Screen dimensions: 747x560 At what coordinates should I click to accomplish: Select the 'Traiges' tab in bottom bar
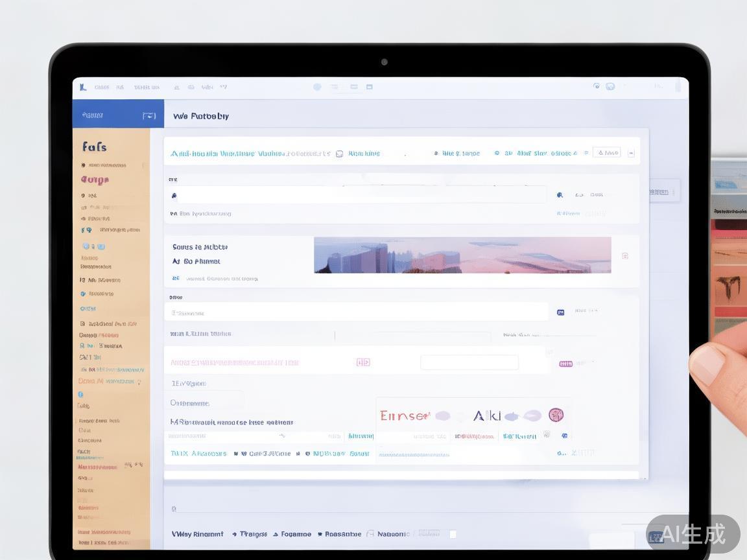tap(253, 534)
